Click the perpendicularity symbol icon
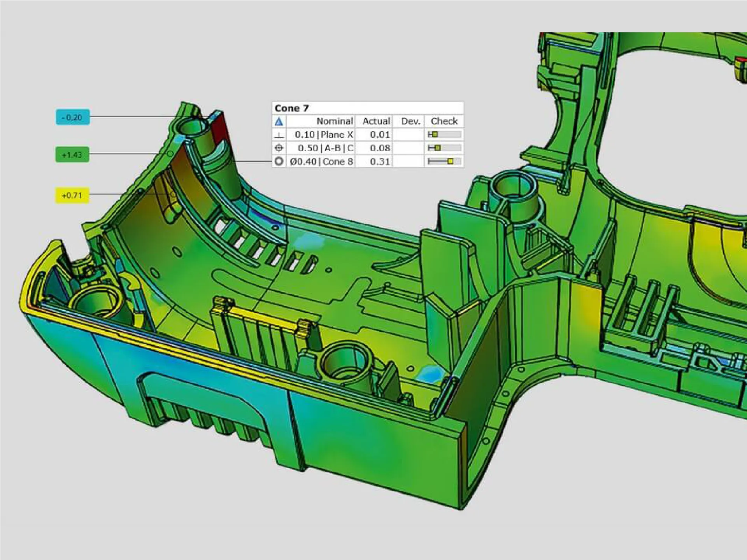This screenshot has width=747, height=560. point(279,135)
